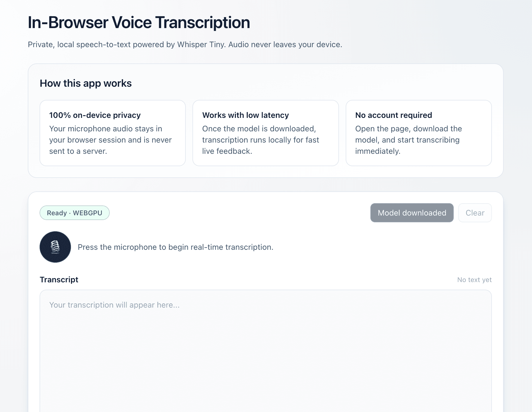This screenshot has width=532, height=412.
Task: Click the Model downloaded button
Action: (412, 213)
